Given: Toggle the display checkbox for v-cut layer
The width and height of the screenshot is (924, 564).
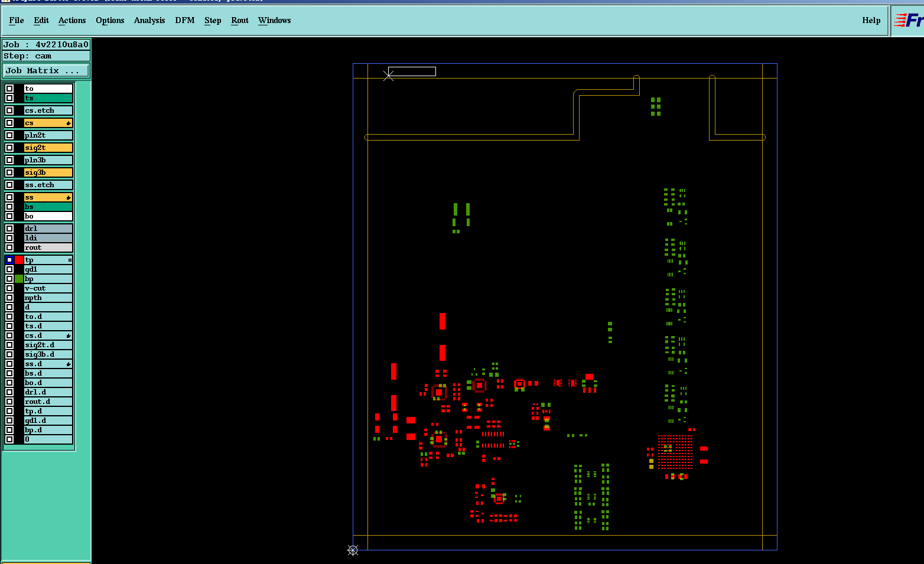Looking at the screenshot, I should coord(9,288).
